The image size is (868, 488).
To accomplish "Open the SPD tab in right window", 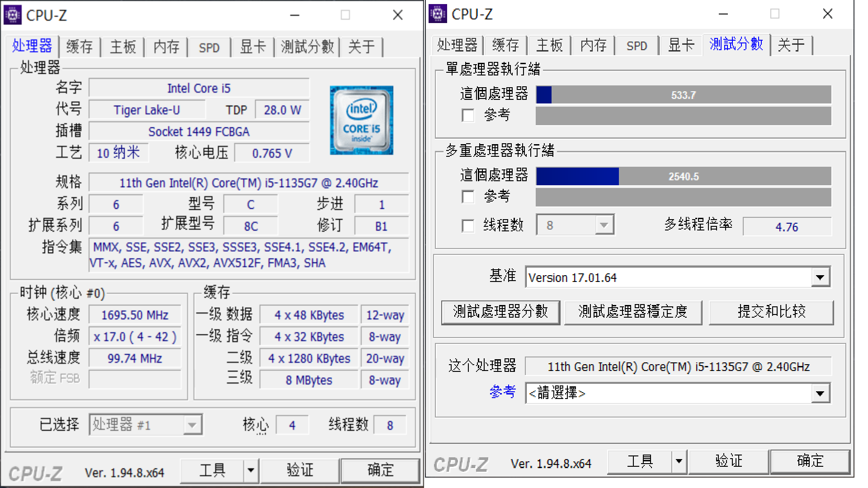I will [x=637, y=46].
